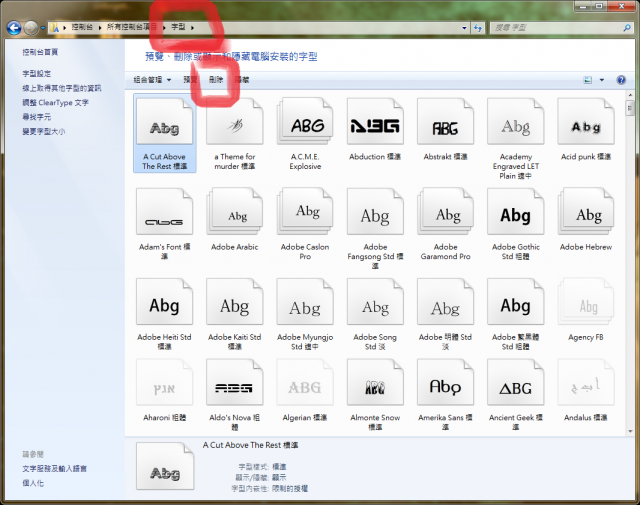Click the Back navigation arrow
The width and height of the screenshot is (641, 505).
[14, 28]
